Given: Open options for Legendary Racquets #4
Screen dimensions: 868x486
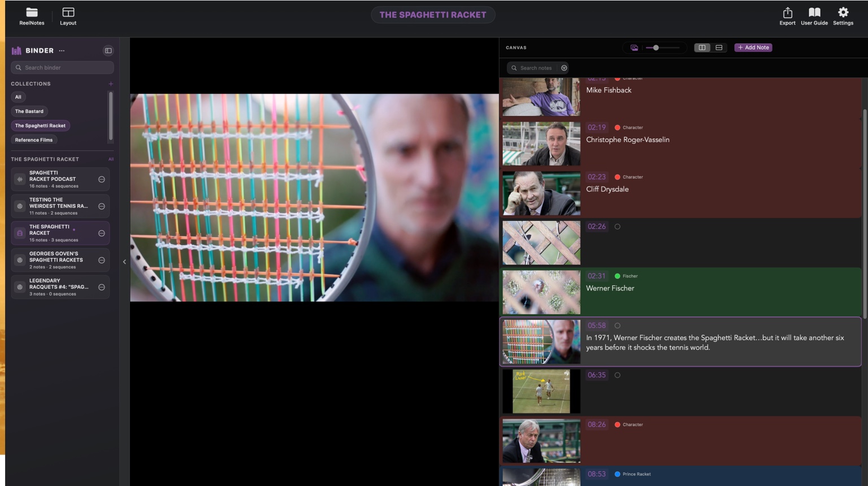Looking at the screenshot, I should click(x=102, y=287).
